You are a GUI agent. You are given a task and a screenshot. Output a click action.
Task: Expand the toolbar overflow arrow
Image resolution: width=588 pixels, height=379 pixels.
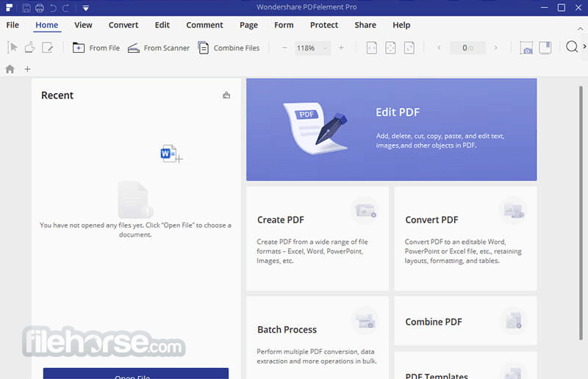point(584,46)
